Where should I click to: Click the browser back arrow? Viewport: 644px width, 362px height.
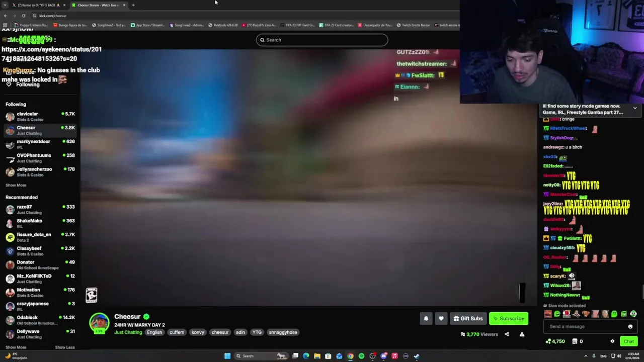click(5, 16)
